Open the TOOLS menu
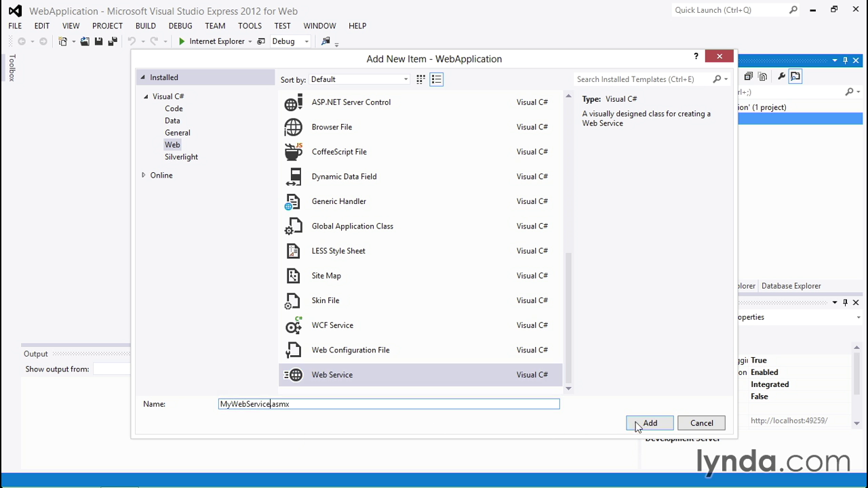This screenshot has height=488, width=868. (250, 26)
